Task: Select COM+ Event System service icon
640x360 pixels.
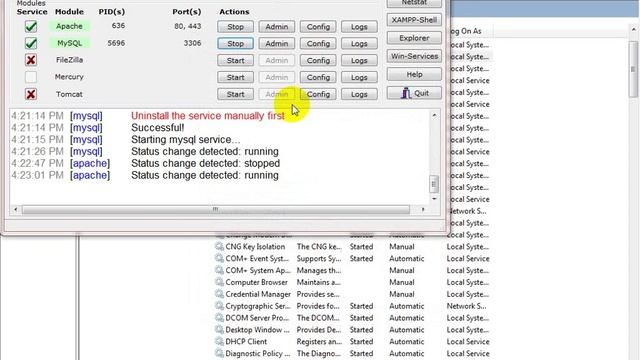Action: tap(220, 258)
